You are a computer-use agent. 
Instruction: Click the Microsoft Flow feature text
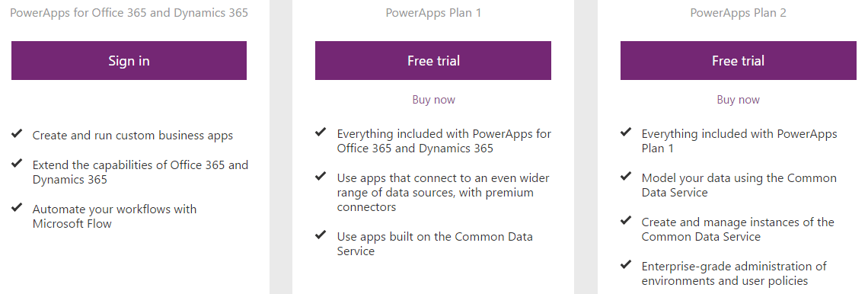pos(114,216)
